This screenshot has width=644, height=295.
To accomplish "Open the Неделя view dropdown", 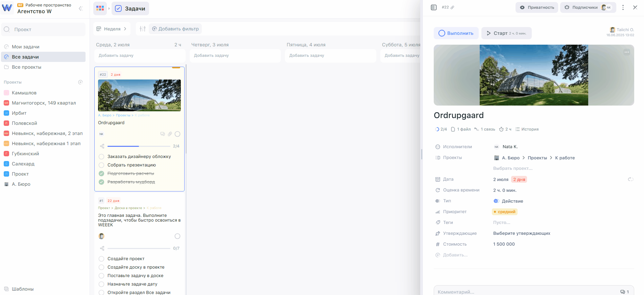I will pyautogui.click(x=112, y=29).
